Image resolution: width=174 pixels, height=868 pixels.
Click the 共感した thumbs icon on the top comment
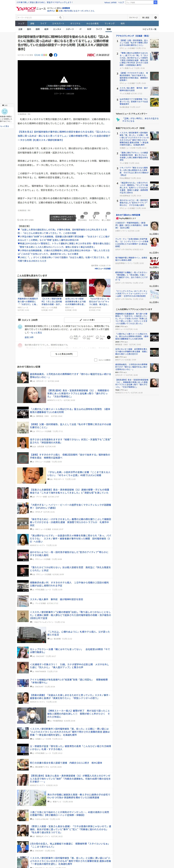click(x=71, y=337)
